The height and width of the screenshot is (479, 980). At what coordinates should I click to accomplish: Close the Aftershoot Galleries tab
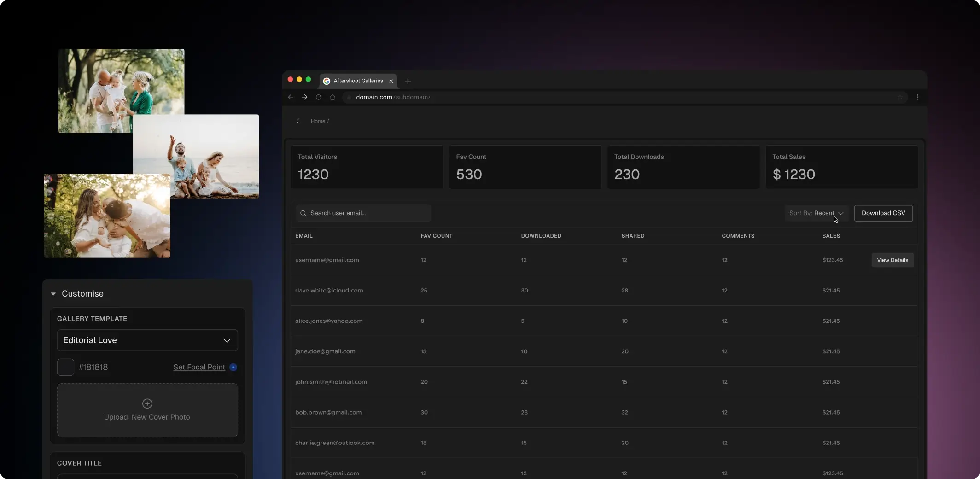pyautogui.click(x=391, y=81)
